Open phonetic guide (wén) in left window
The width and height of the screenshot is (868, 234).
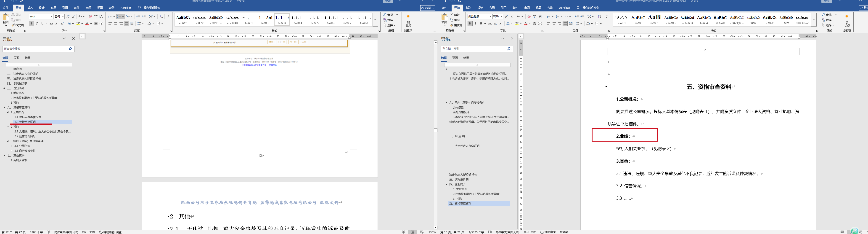pyautogui.click(x=96, y=16)
